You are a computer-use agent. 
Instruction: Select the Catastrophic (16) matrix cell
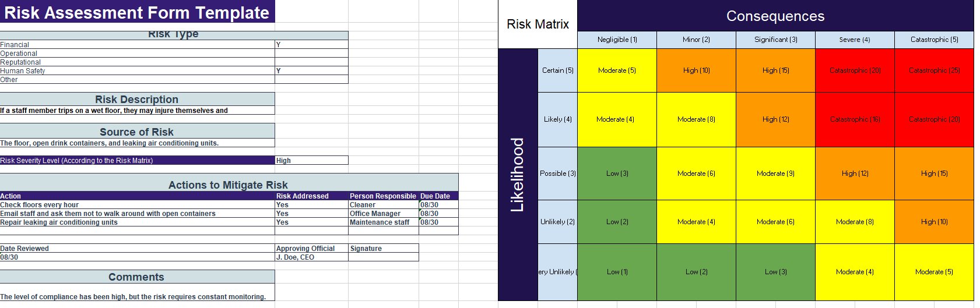[855, 119]
